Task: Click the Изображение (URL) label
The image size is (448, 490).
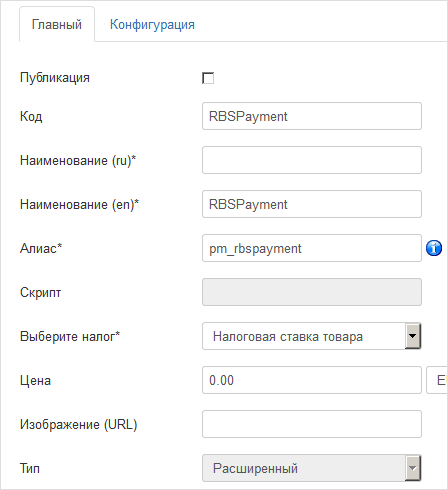Action: [x=79, y=424]
